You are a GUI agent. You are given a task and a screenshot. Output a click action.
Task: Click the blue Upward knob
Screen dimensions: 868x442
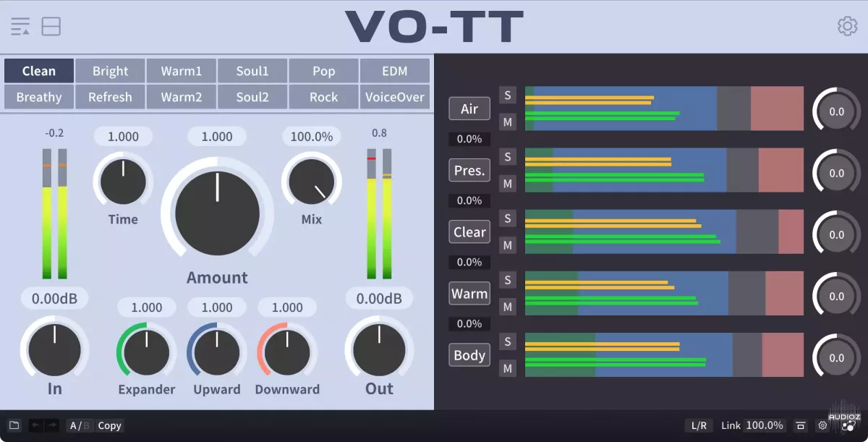point(216,352)
